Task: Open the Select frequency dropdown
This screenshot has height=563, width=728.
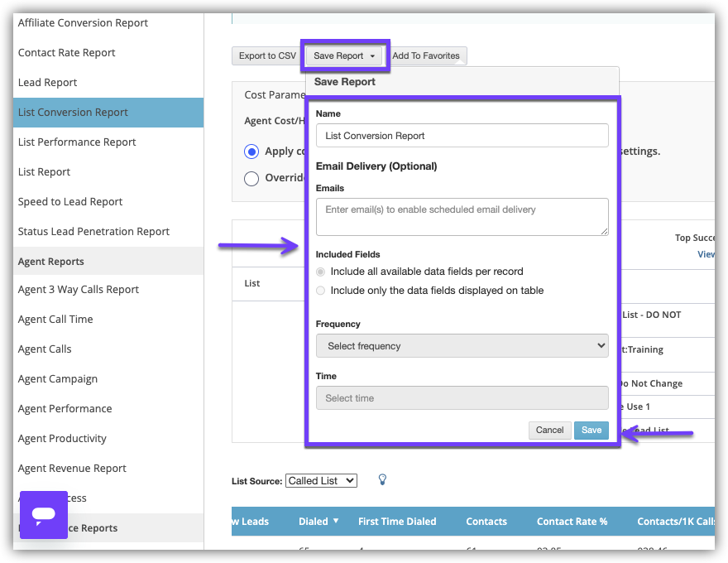Action: click(462, 345)
